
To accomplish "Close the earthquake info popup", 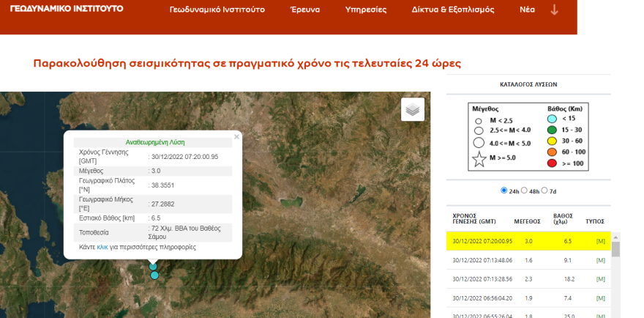I will 236,137.
